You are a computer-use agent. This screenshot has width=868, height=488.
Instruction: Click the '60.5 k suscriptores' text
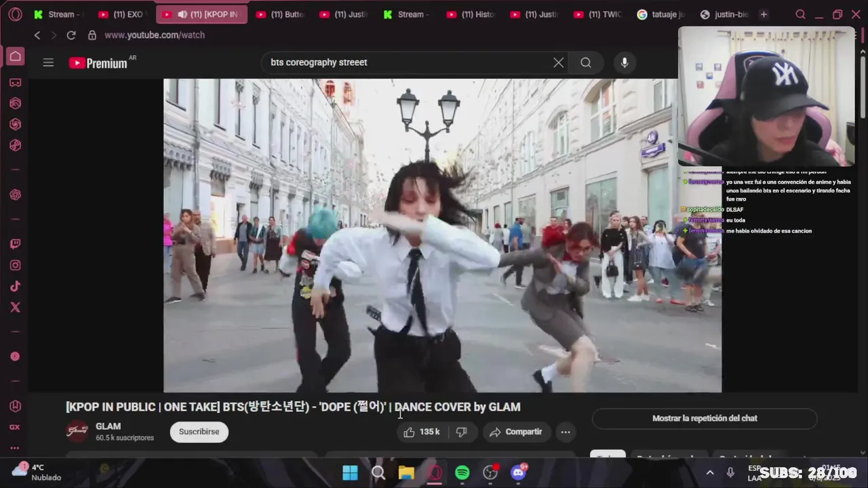click(x=125, y=438)
